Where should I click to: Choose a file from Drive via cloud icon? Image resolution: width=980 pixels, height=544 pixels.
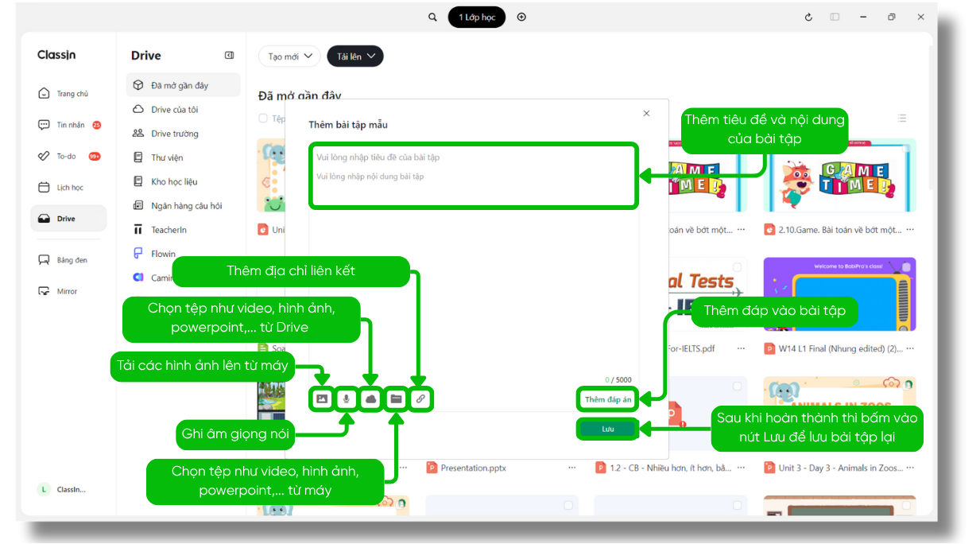[x=370, y=399]
